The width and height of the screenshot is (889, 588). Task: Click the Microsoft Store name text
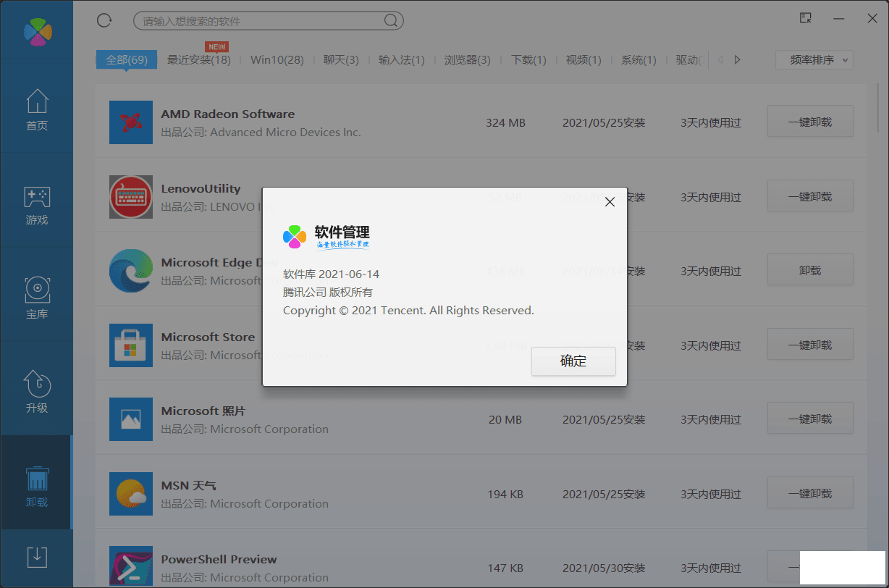pos(208,337)
